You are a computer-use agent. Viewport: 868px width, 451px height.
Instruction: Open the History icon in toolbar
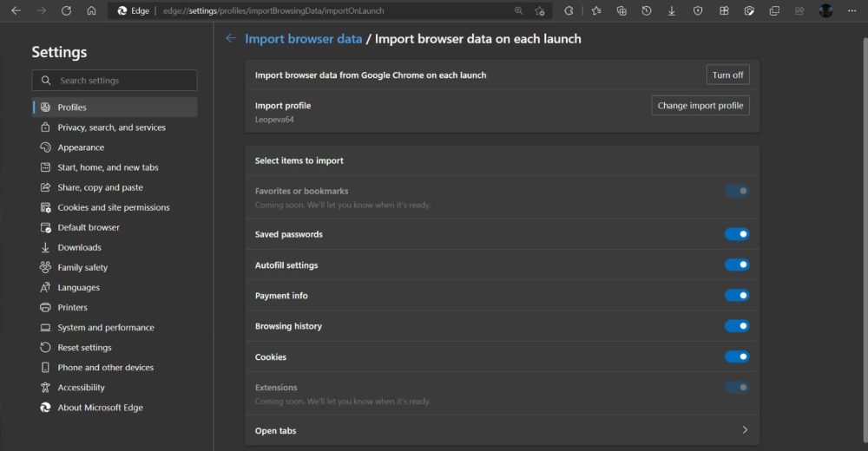[647, 11]
